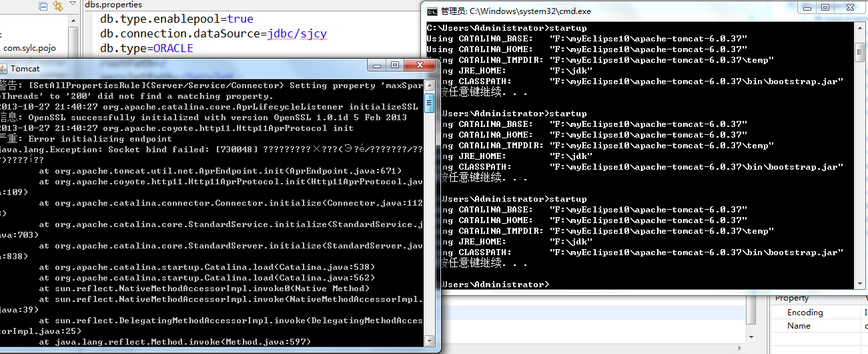Select the dbs.properties editor tab

pyautogui.click(x=113, y=5)
